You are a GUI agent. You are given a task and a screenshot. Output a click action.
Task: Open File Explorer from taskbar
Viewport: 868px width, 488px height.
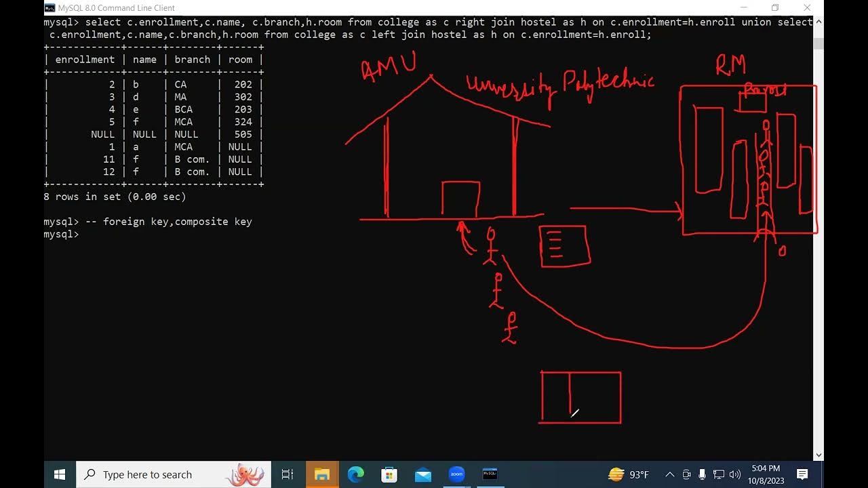[x=321, y=474]
